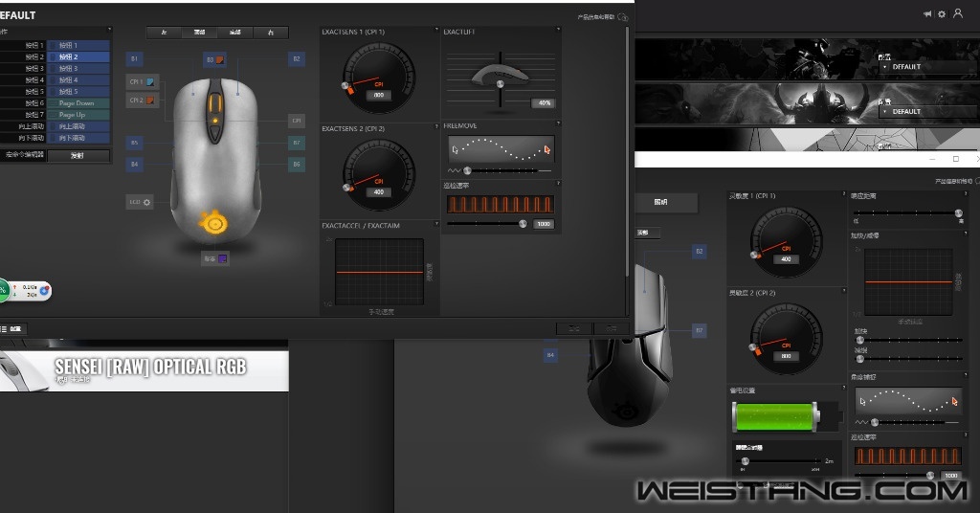This screenshot has width=980, height=513.
Task: Click the second bottom-right button in front window
Action: [x=611, y=328]
